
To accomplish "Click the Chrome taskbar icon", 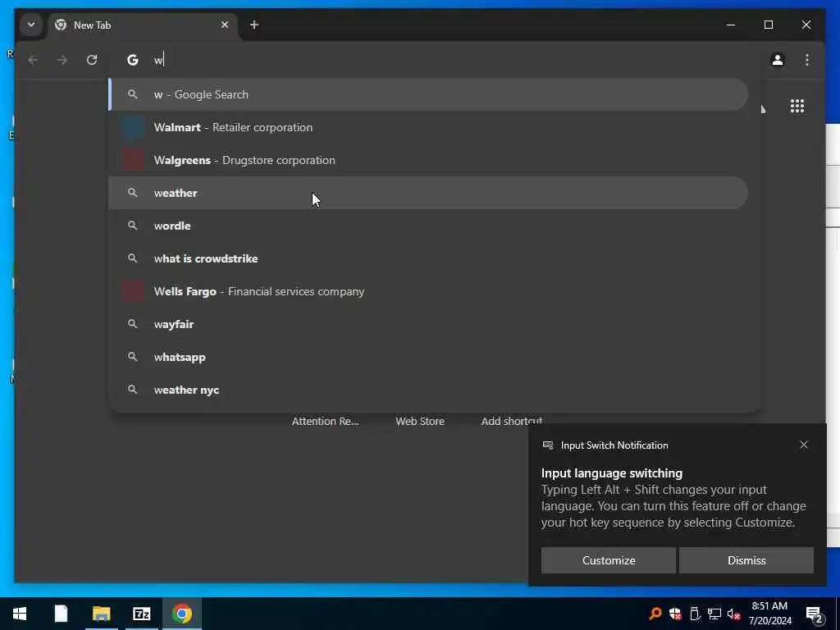I will click(181, 614).
